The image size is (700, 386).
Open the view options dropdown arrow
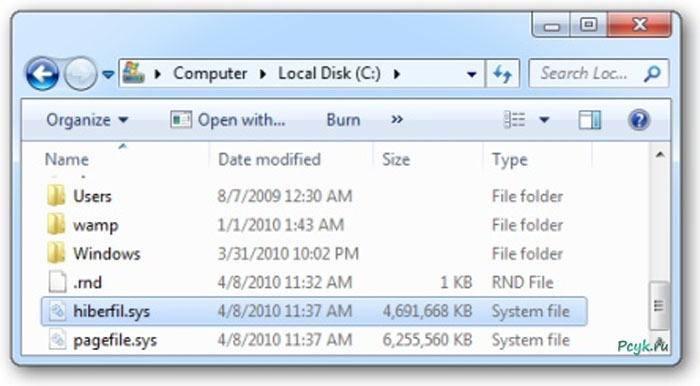click(x=544, y=120)
